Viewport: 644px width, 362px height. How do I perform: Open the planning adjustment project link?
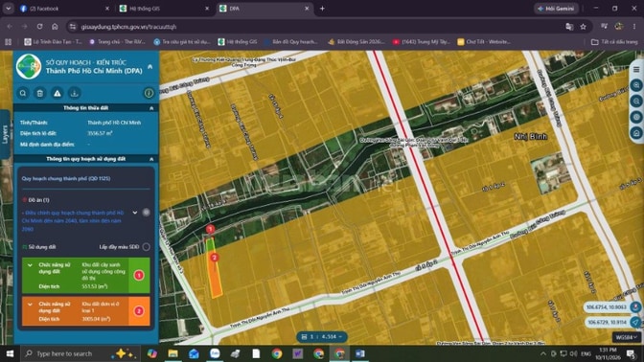(x=74, y=220)
